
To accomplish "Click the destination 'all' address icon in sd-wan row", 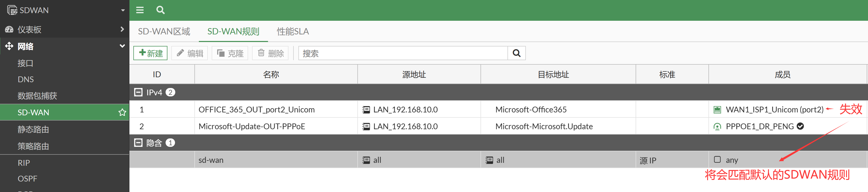I will click(489, 160).
